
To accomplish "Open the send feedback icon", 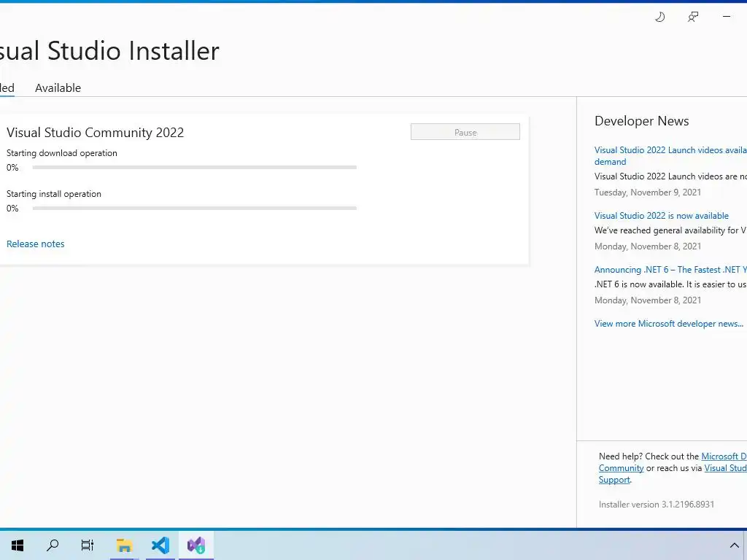I will tap(693, 17).
